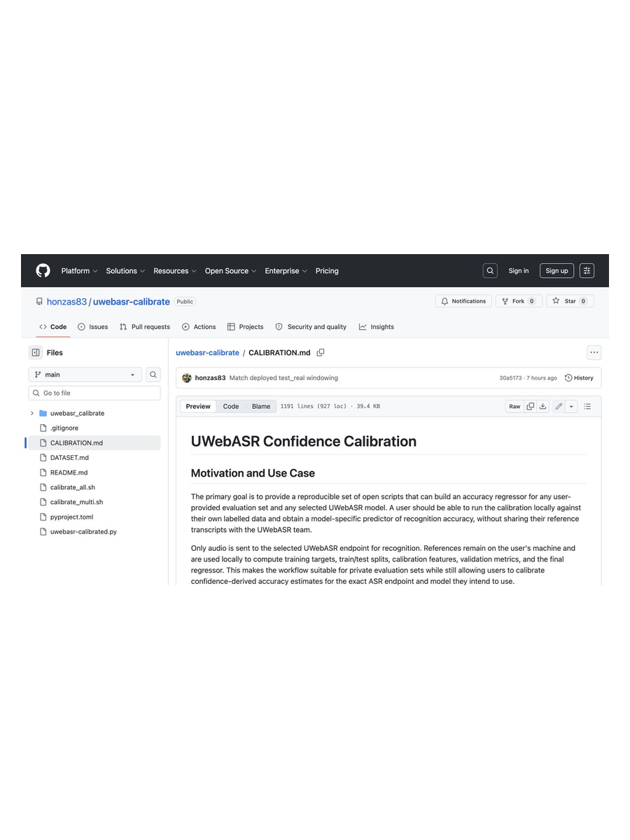The image size is (630, 840).
Task: Open the Solutions menu
Action: (x=125, y=271)
